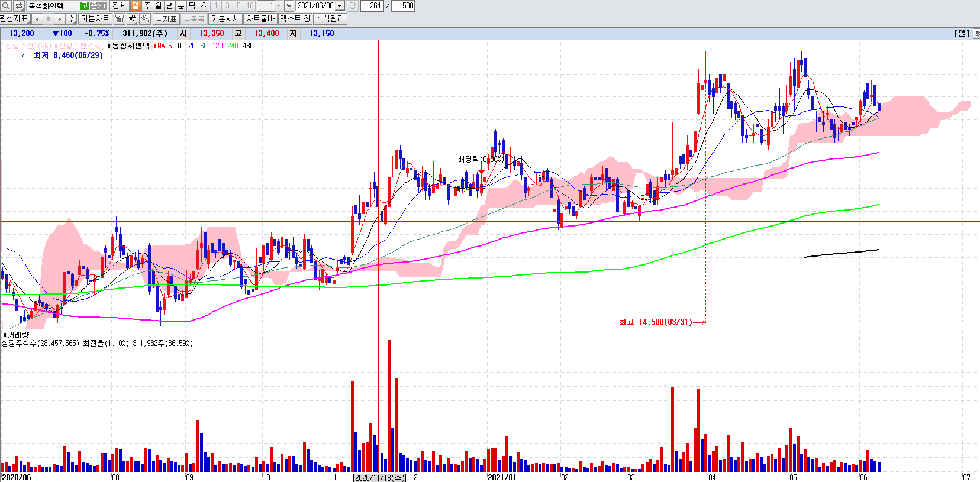The image size is (980, 482).
Task: Click the open price 13,350
Action: pos(211,34)
